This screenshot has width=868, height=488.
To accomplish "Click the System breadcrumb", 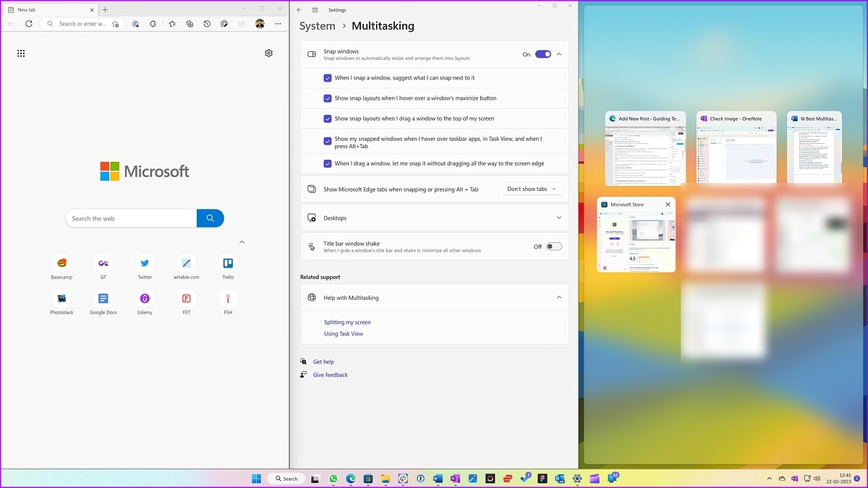I will (318, 26).
